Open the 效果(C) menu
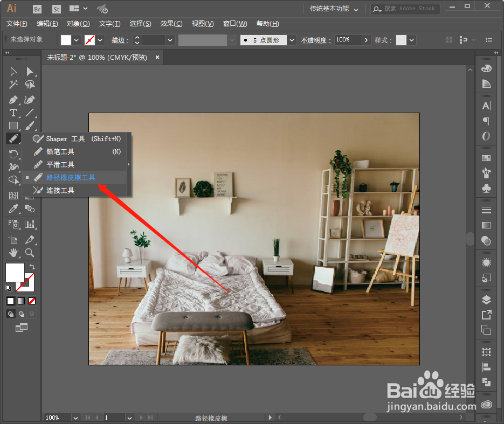 click(x=171, y=24)
